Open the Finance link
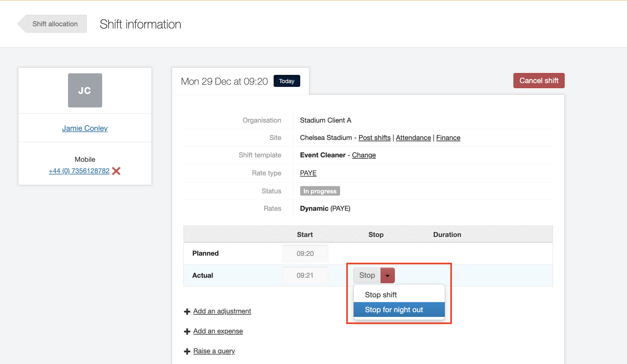Screen dimensions: 627x364 coord(448,138)
